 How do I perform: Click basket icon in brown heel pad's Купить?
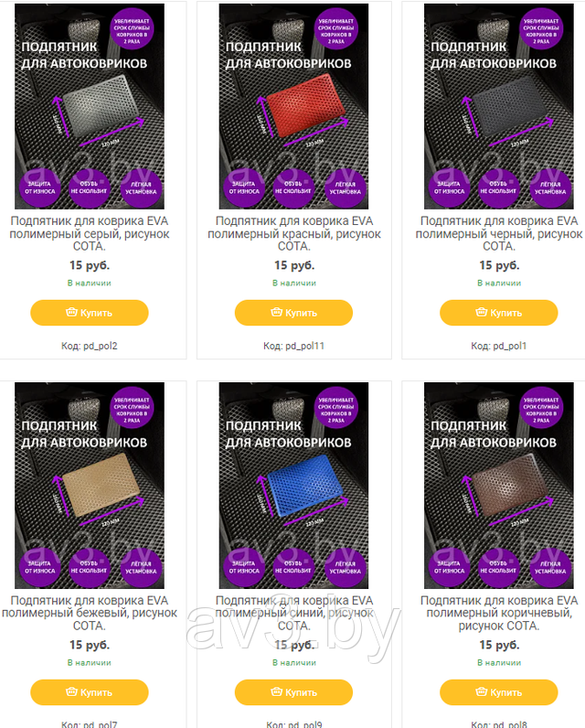(482, 691)
